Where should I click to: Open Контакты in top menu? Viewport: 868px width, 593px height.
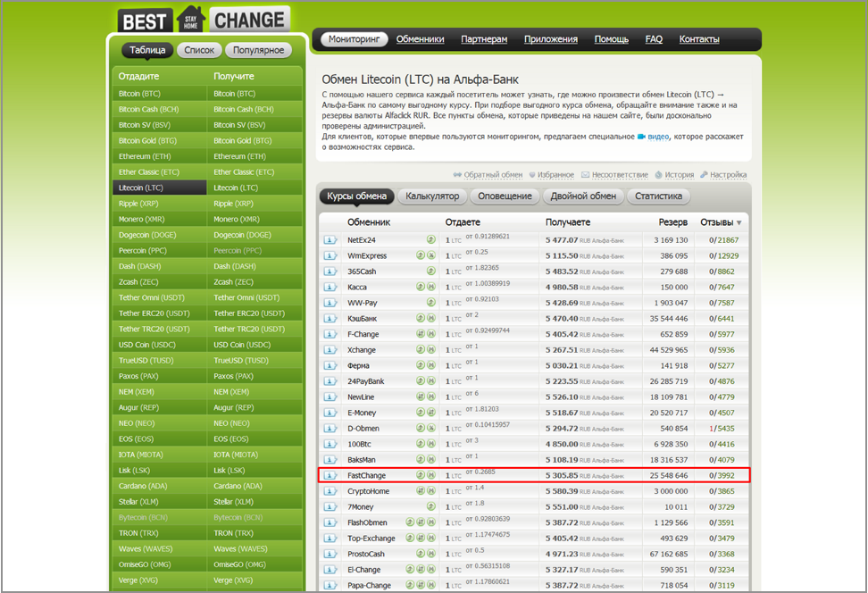click(x=699, y=39)
